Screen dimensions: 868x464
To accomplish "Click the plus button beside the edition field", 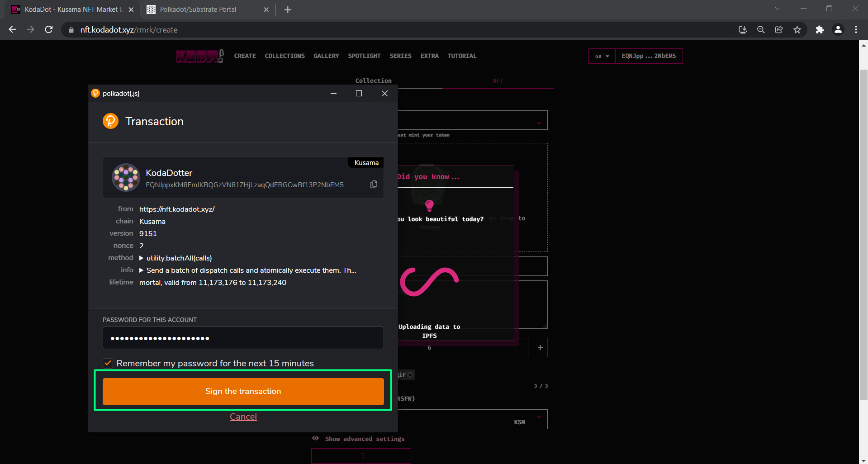I will pyautogui.click(x=540, y=347).
